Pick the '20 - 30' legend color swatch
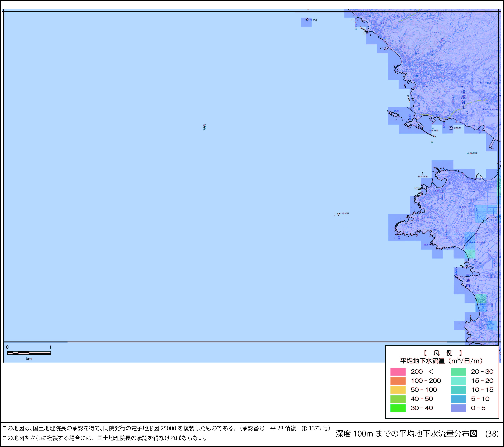Screen dimensions: 504x447 458,372
